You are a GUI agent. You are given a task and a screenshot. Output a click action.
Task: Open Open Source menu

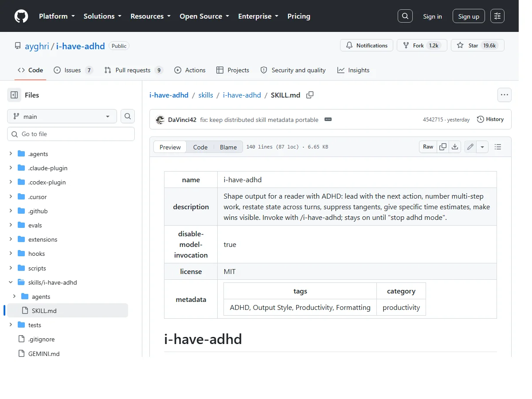(204, 16)
